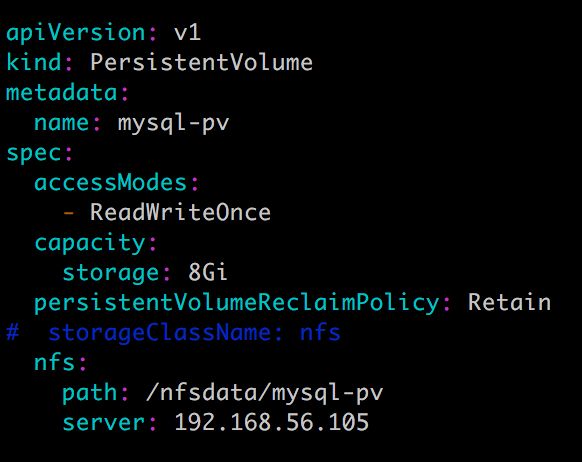Click the apiVersion key text
This screenshot has height=462, width=582.
coord(76,33)
